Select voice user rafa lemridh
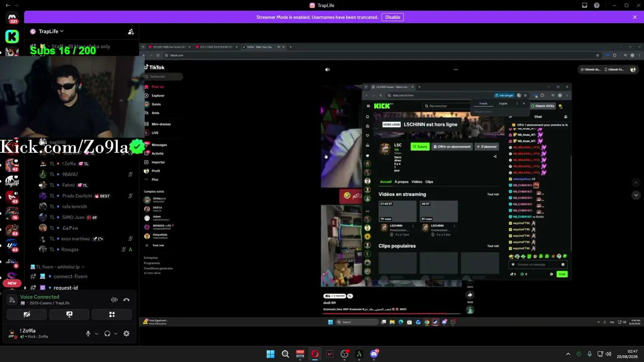The height and width of the screenshot is (362, 644). [x=86, y=207]
